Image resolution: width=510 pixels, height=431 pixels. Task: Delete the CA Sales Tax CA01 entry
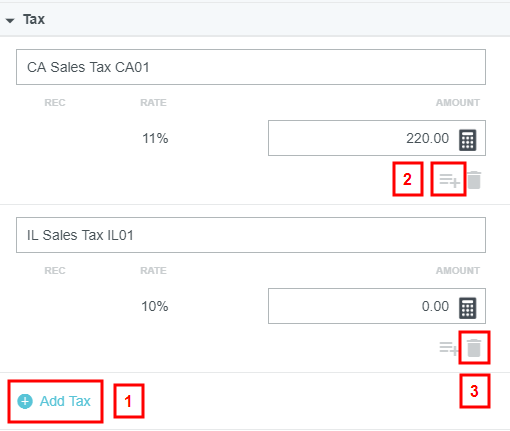pos(474,180)
